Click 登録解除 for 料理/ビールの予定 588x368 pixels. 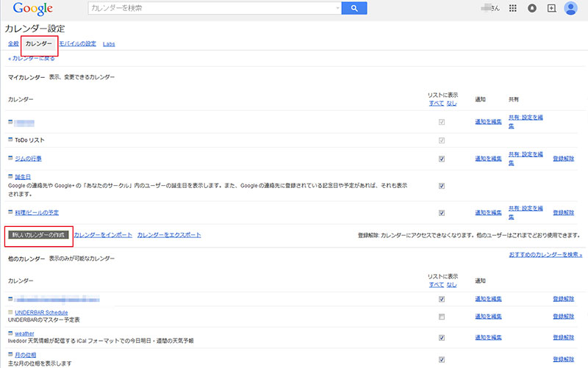563,212
